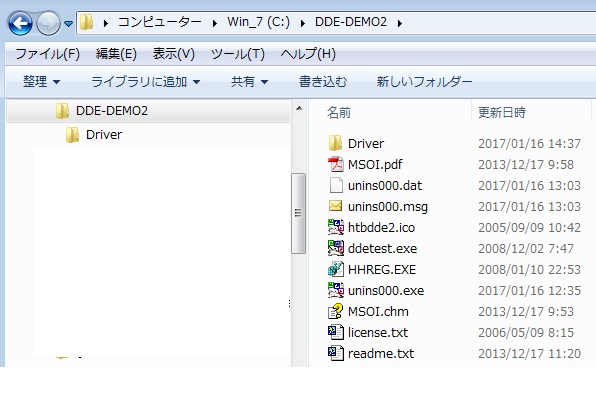Select htbdde2.ico icon
The width and height of the screenshot is (596, 397).
click(x=336, y=227)
